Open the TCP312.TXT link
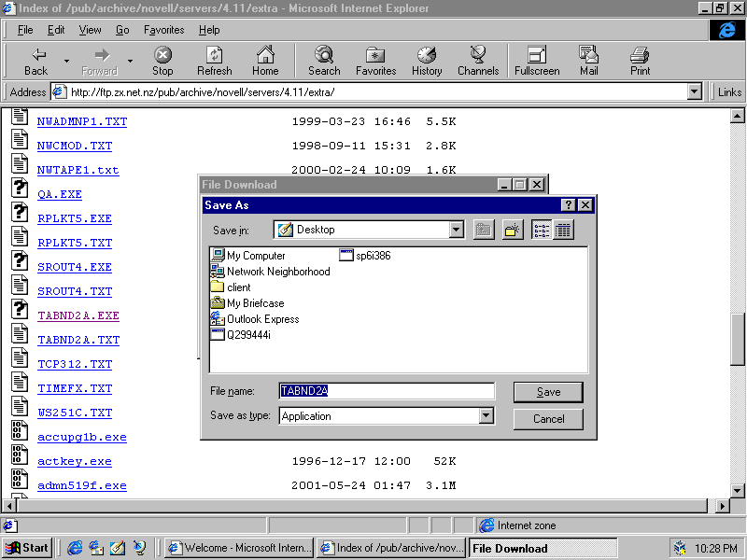The height and width of the screenshot is (560, 747). coord(75,365)
